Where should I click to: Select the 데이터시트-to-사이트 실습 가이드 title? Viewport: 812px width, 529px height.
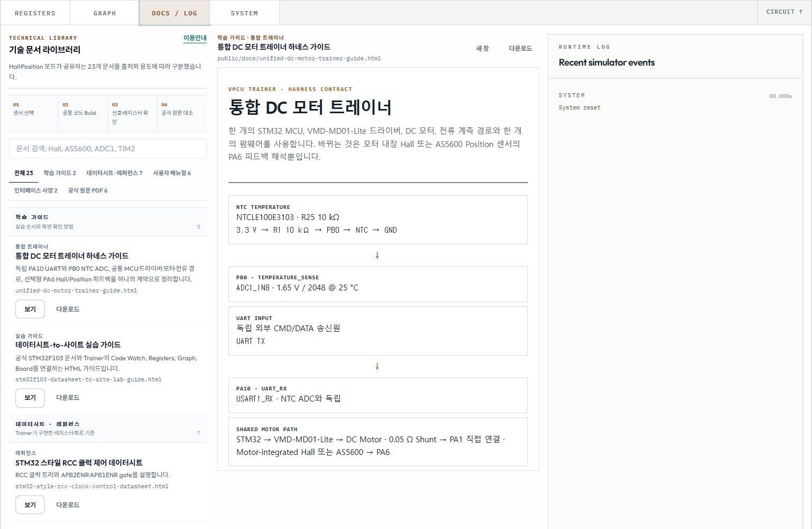point(68,344)
